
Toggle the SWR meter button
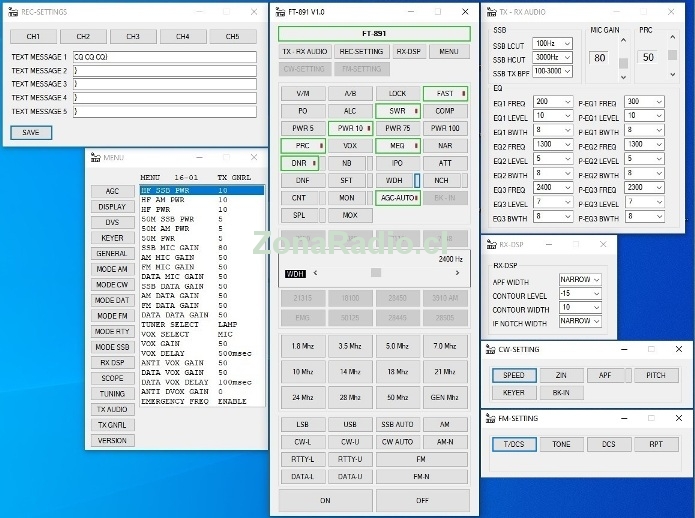pyautogui.click(x=398, y=111)
